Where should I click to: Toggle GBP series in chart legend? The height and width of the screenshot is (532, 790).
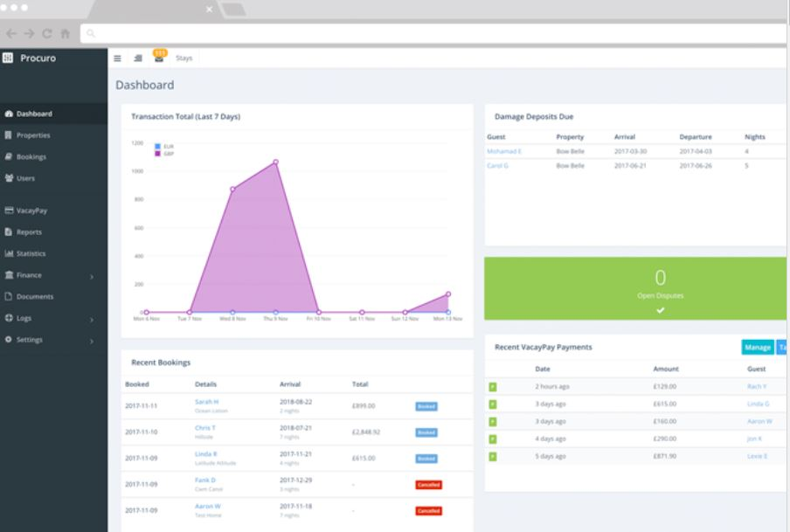(164, 154)
